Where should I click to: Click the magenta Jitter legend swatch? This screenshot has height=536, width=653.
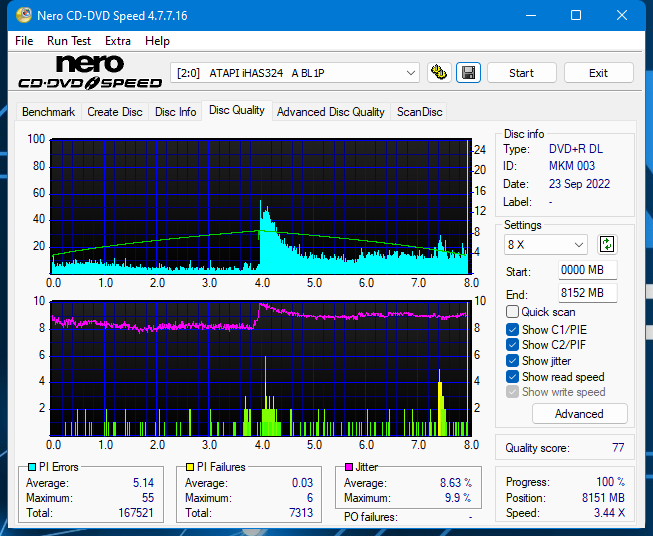pyautogui.click(x=349, y=467)
